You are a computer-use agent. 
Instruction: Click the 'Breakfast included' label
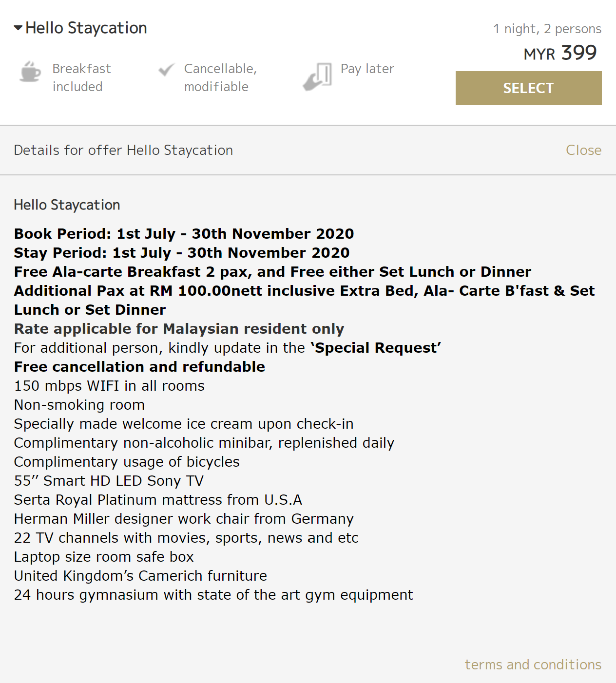pyautogui.click(x=81, y=77)
